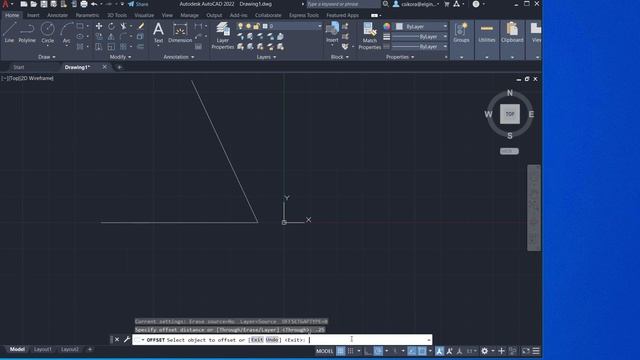This screenshot has height=360, width=640.
Task: Expand the Layers panel
Action: [x=266, y=57]
